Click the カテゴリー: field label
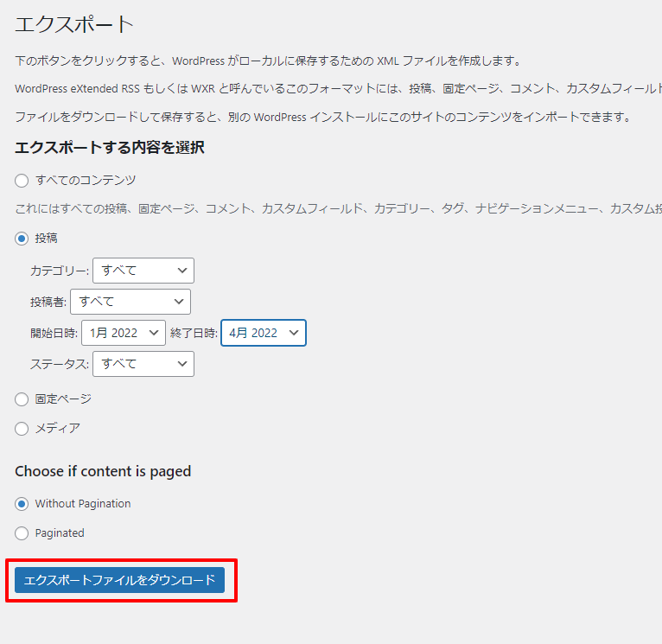 point(59,271)
